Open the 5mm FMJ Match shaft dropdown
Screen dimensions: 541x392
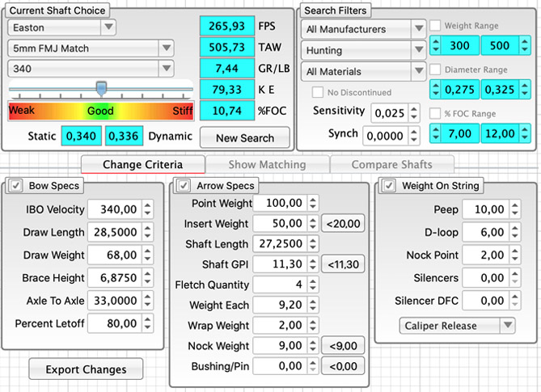pyautogui.click(x=91, y=48)
